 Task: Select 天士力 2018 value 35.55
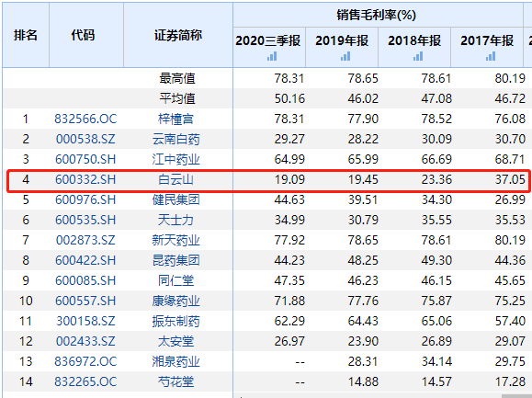pos(436,221)
